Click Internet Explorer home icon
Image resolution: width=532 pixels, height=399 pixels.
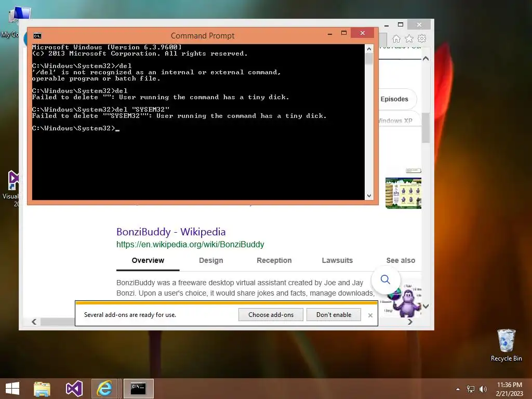396,38
